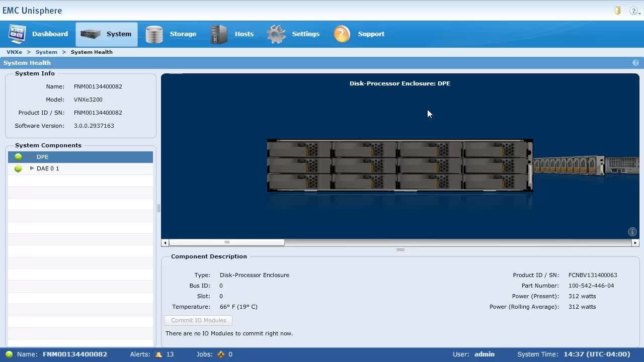Click the DPE green health status icon

coord(18,157)
